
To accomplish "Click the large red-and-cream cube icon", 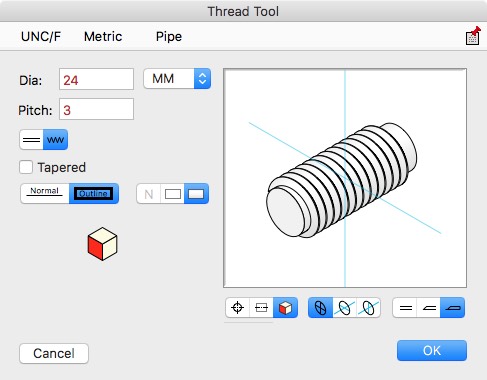I will 102,244.
